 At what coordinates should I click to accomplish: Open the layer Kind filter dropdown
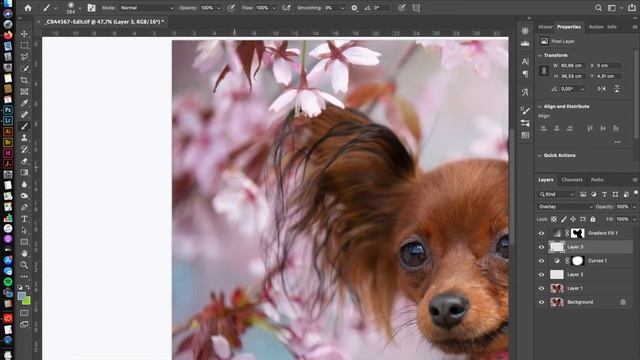click(556, 194)
